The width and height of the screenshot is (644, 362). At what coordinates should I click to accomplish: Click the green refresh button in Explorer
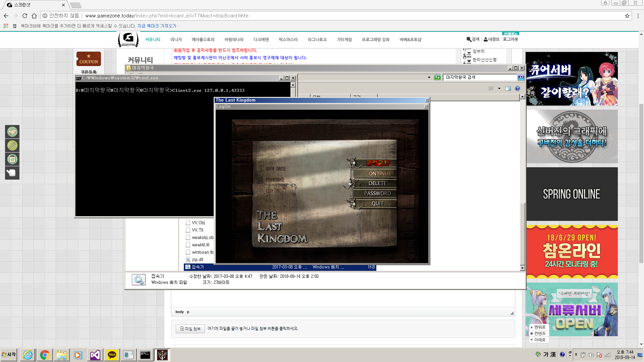click(x=437, y=77)
